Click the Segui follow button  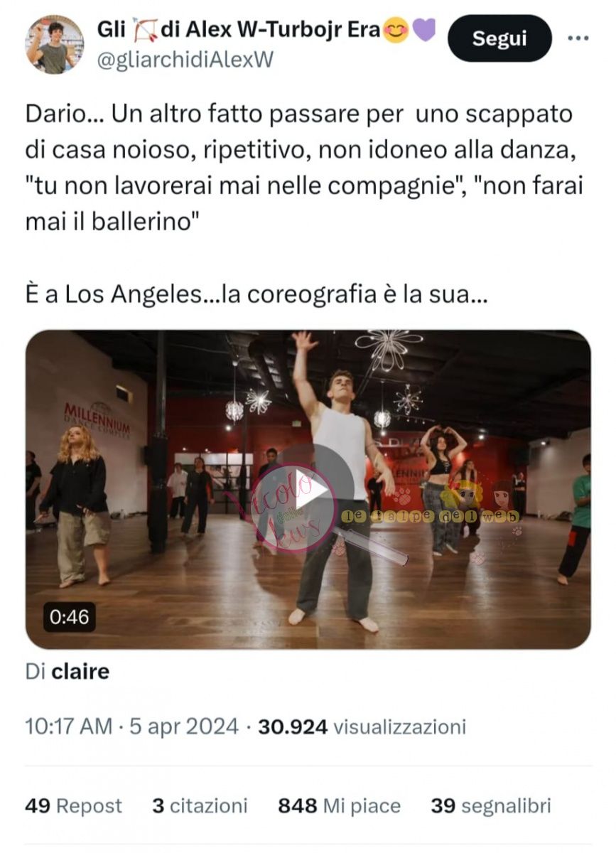[x=499, y=38]
